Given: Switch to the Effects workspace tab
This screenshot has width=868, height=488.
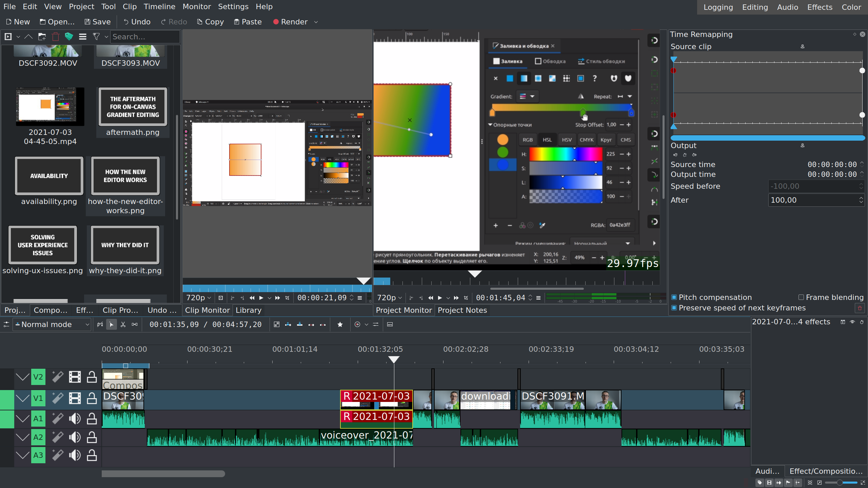Looking at the screenshot, I should coord(820,7).
